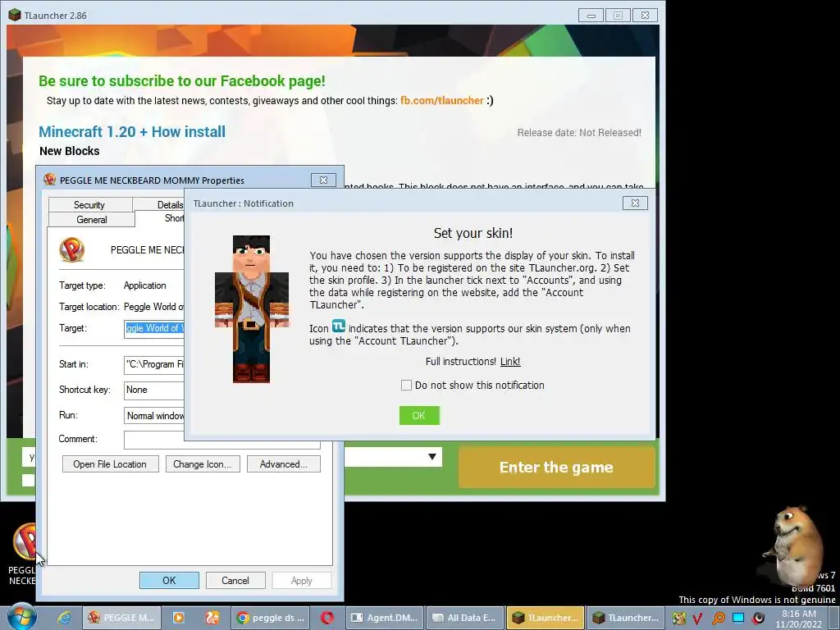
Task: Open the Advanced... shortcut settings
Action: click(283, 464)
